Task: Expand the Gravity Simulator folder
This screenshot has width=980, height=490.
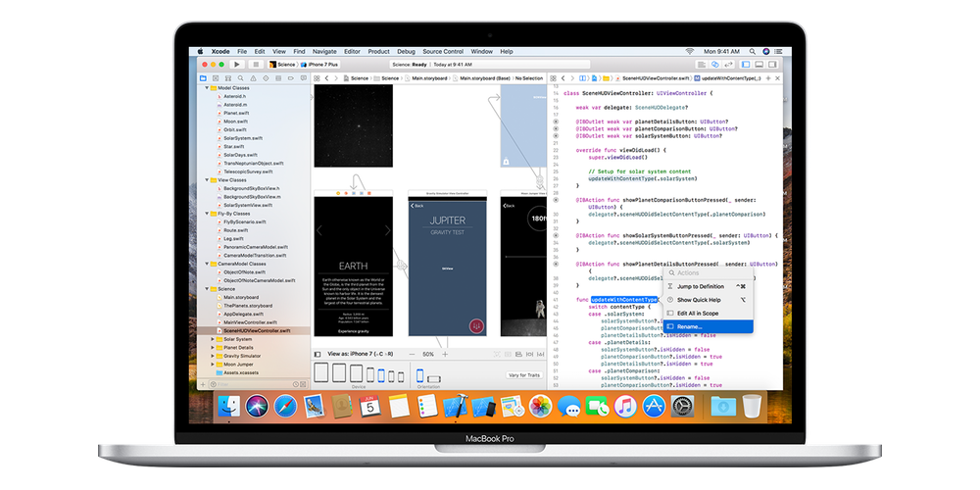Action: (213, 356)
